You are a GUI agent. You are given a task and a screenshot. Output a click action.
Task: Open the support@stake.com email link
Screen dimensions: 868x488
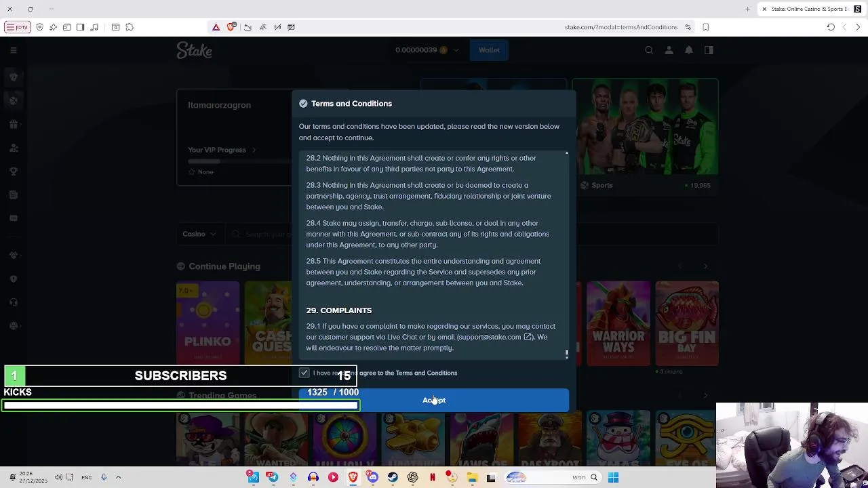pos(495,337)
